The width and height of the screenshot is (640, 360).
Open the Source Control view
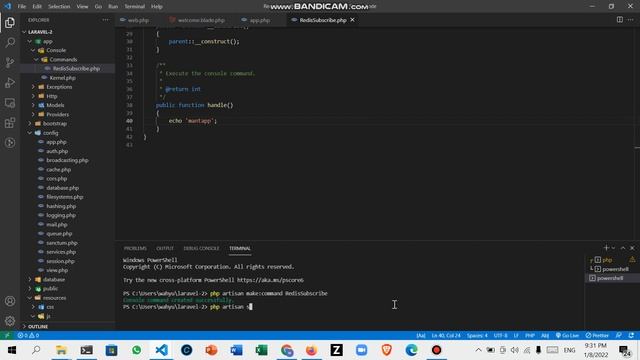10,62
